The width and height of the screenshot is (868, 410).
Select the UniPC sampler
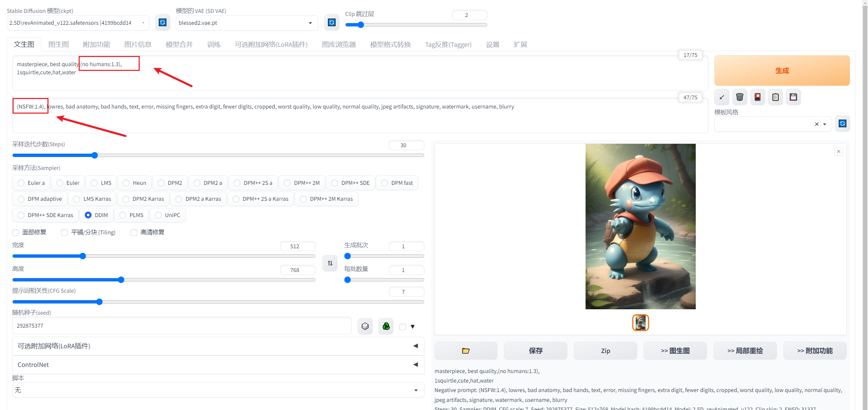167,215
